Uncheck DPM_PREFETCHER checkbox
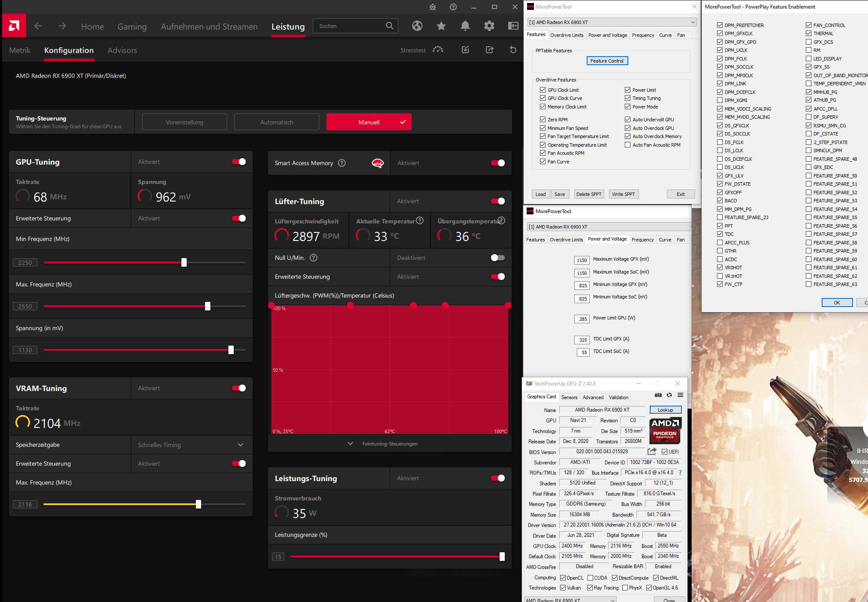Image resolution: width=868 pixels, height=602 pixels. click(x=720, y=25)
